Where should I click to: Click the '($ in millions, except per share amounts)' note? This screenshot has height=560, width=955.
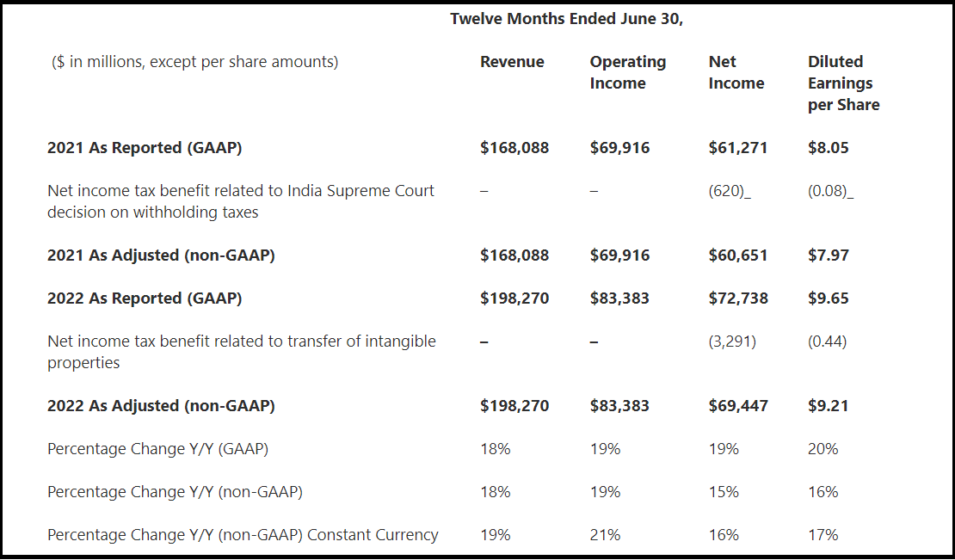pos(194,62)
